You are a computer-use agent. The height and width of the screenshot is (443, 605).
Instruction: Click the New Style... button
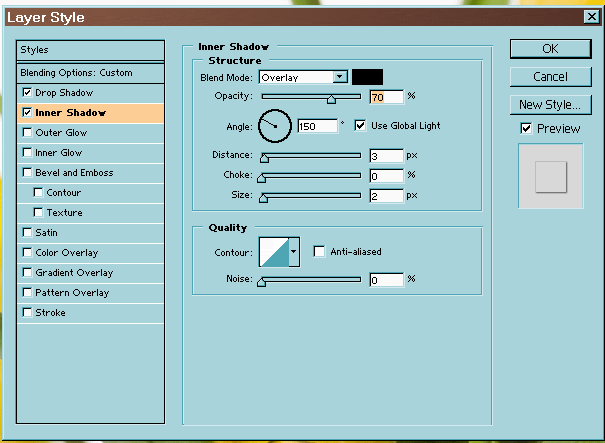click(550, 105)
